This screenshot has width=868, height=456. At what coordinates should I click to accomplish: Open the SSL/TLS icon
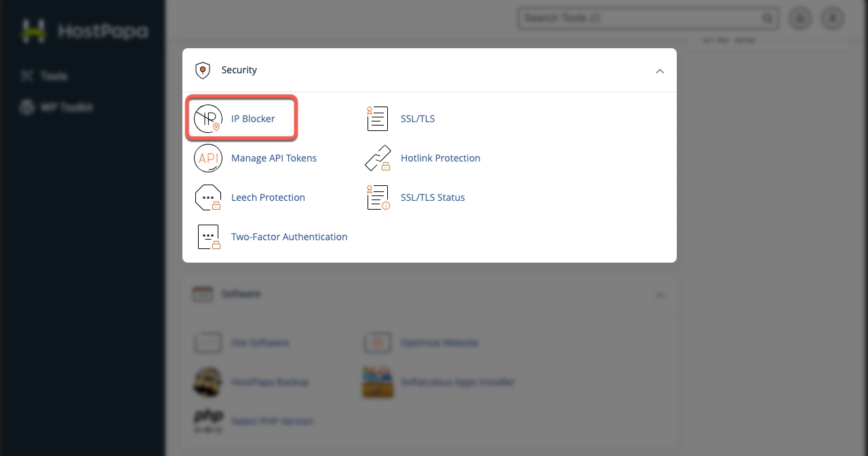click(377, 119)
